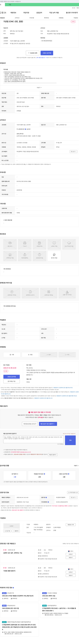The image size is (79, 644).
Task: Click the 기타 screening method icon
Action: point(67,355)
